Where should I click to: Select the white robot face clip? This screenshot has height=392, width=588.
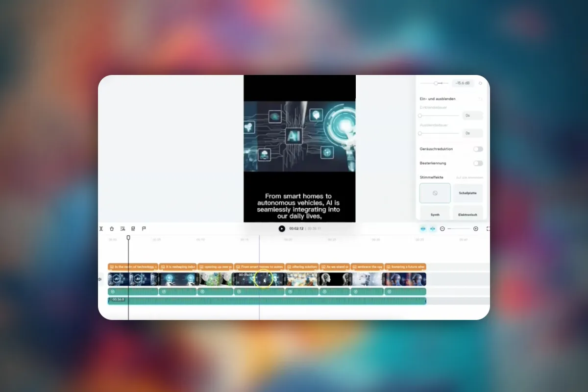click(x=367, y=279)
